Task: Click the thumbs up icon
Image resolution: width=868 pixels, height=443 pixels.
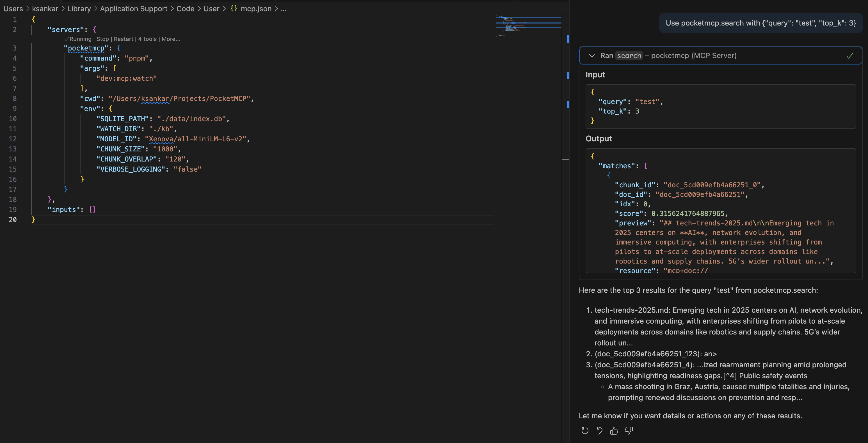Action: 614,431
